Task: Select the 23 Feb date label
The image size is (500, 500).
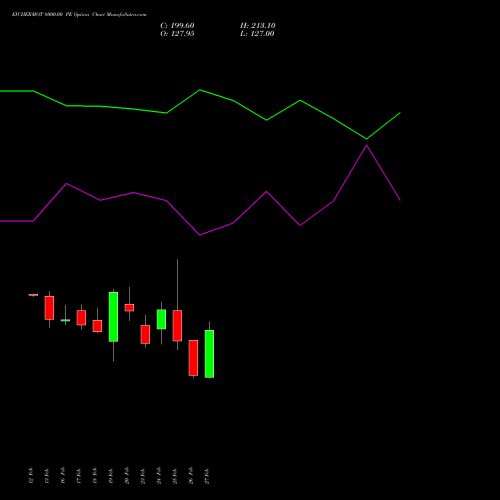Action: pos(143,476)
